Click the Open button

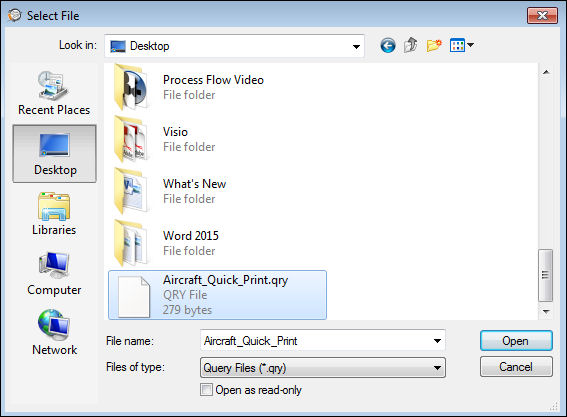(x=516, y=341)
